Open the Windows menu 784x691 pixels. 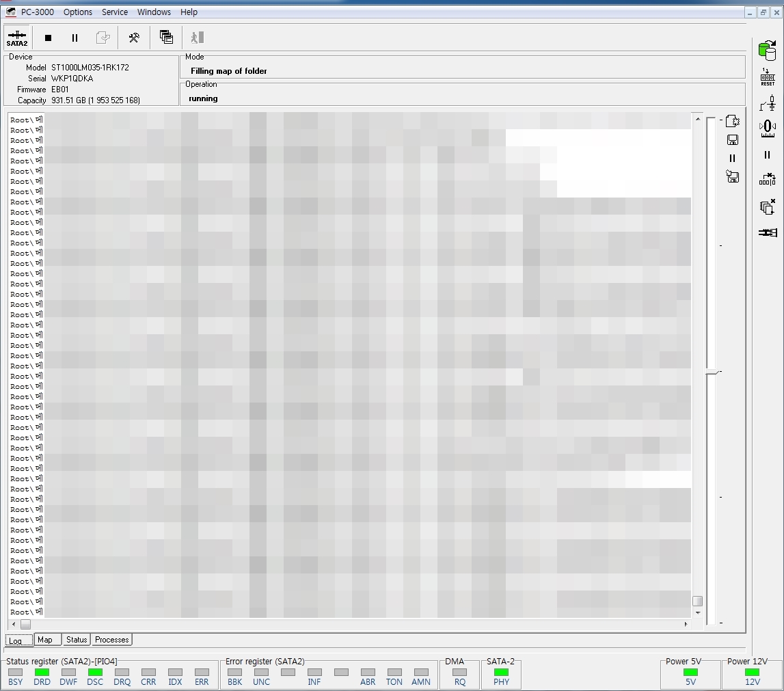click(154, 12)
